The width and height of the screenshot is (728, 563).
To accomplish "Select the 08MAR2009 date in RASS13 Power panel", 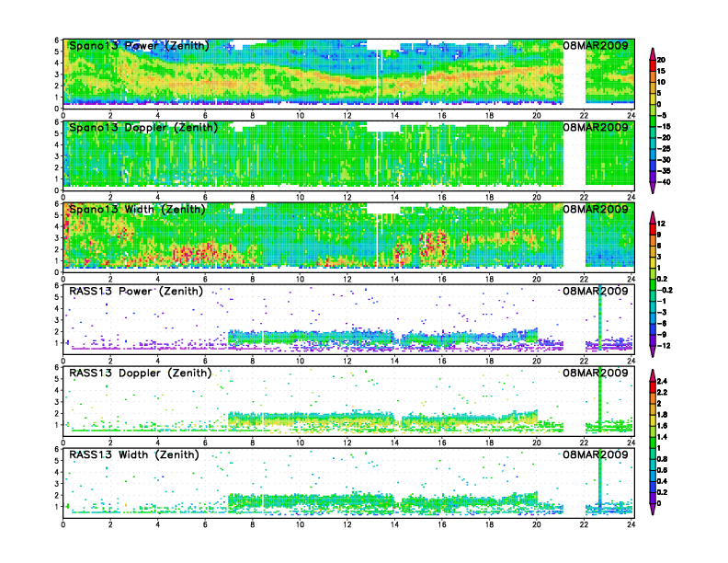I will click(x=596, y=292).
